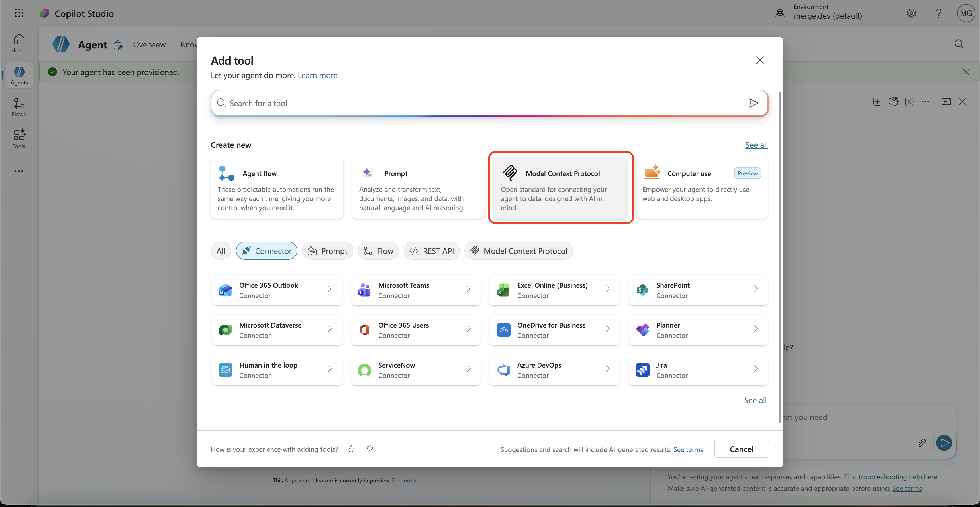Expand Planner connector chevron
The height and width of the screenshot is (507, 980).
(x=756, y=329)
